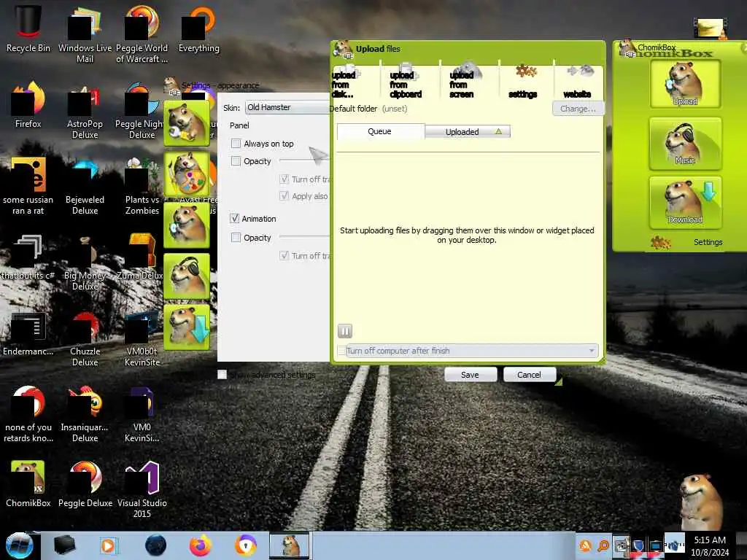Toggle Panel's Turn off transparency checkbox
The width and height of the screenshot is (747, 560).
[284, 179]
